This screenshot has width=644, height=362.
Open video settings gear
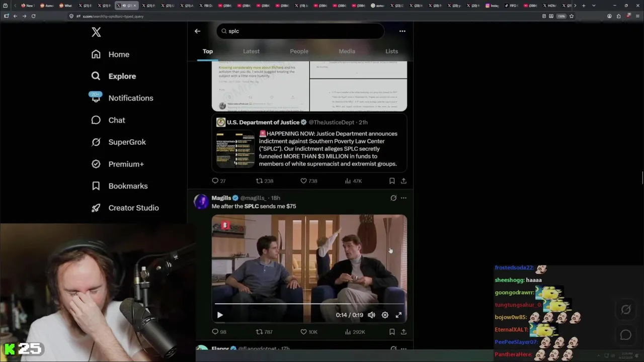pyautogui.click(x=385, y=315)
